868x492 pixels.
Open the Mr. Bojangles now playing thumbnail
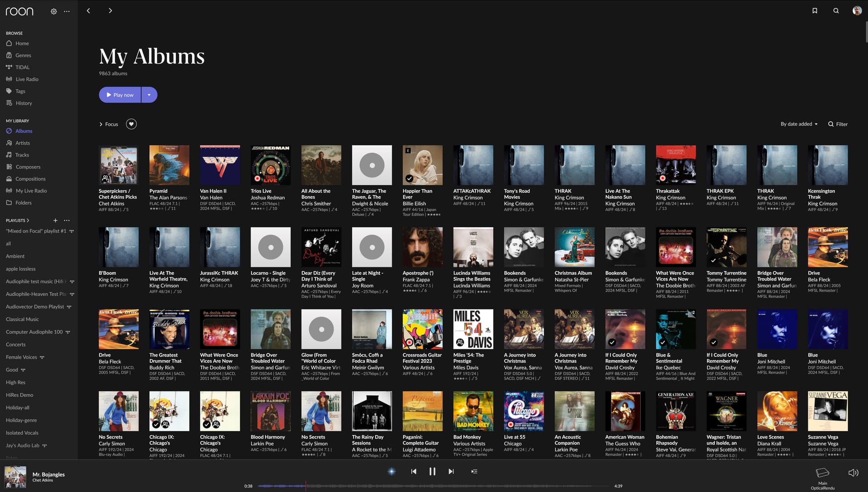[15, 477]
